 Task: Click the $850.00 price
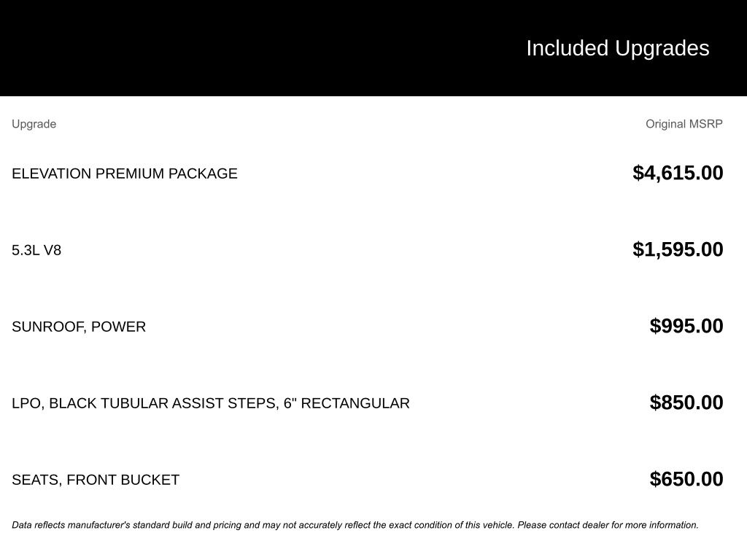tap(686, 402)
